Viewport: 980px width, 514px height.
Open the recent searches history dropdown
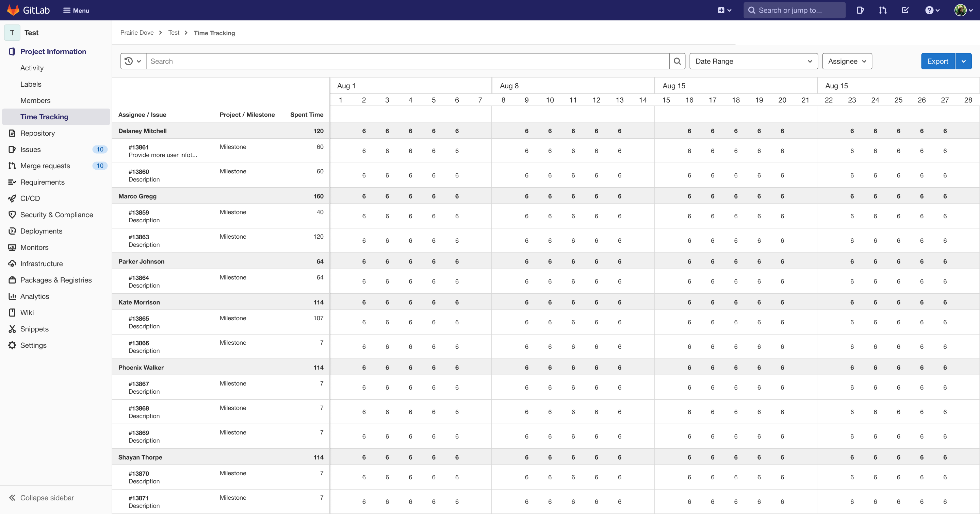click(x=133, y=61)
